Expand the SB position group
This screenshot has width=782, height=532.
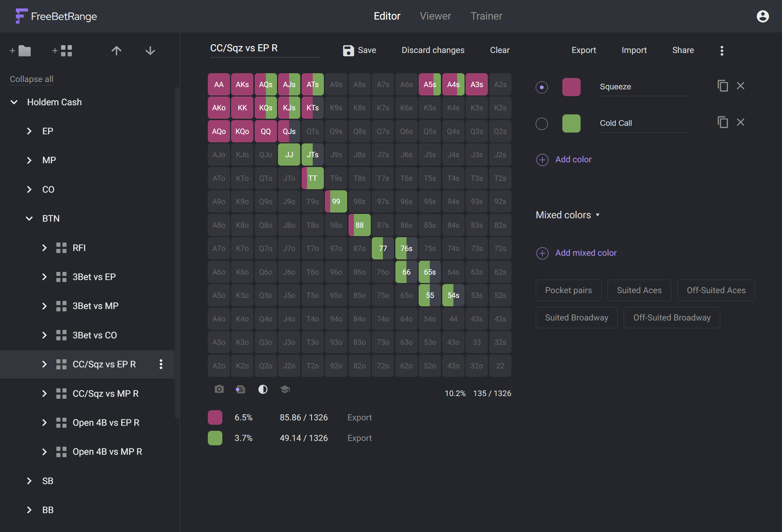coord(29,481)
